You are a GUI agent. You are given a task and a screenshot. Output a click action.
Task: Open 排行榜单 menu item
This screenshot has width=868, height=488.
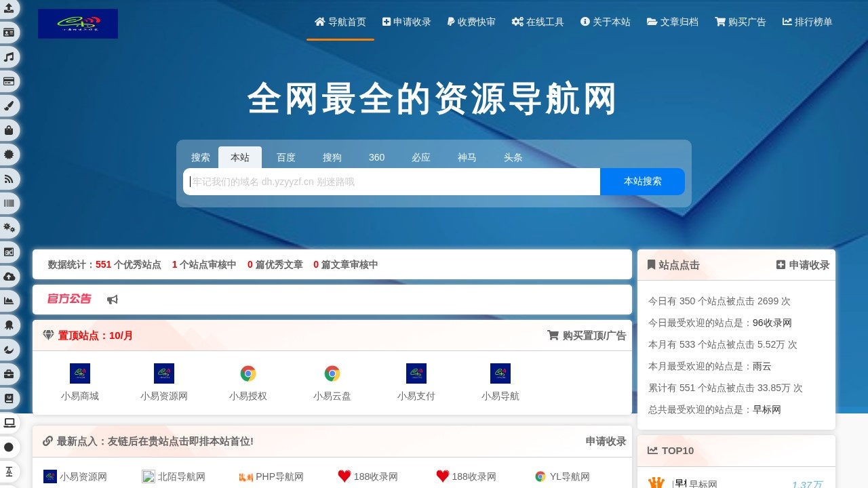(808, 22)
